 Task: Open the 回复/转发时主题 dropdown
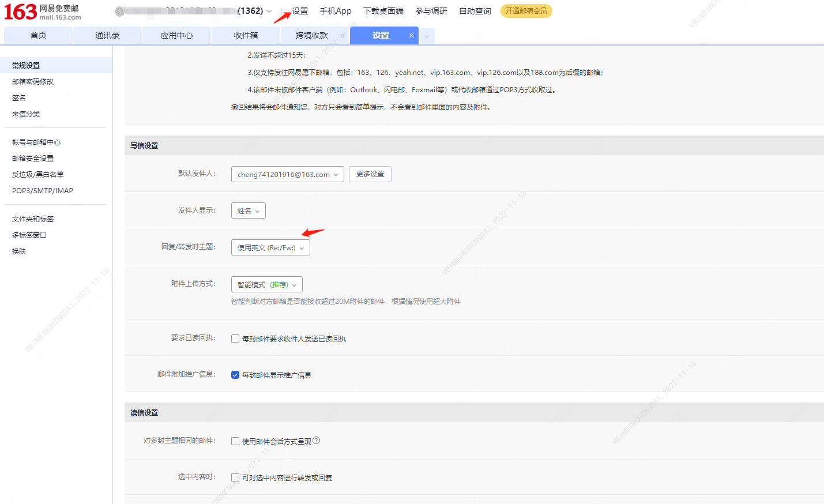tap(270, 247)
